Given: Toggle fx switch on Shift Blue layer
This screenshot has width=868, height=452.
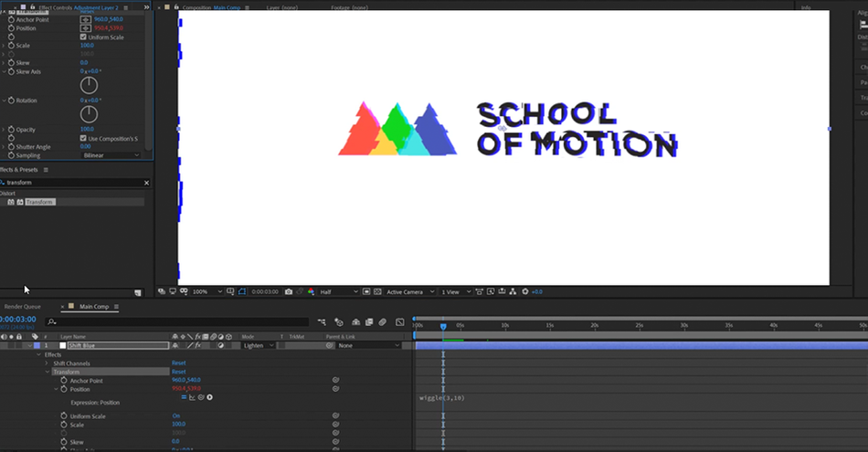Looking at the screenshot, I should click(197, 346).
